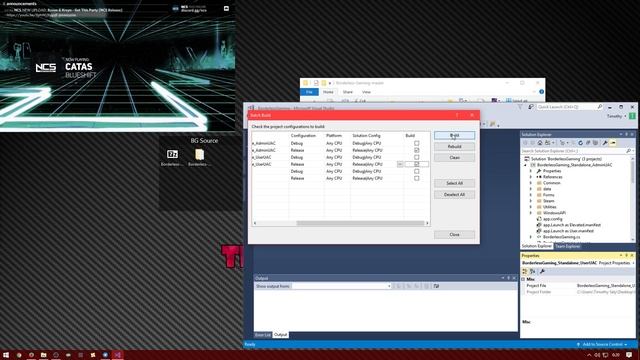
Task: Click Refresh icon in Solution Explorer toolbar
Action: 580,143
